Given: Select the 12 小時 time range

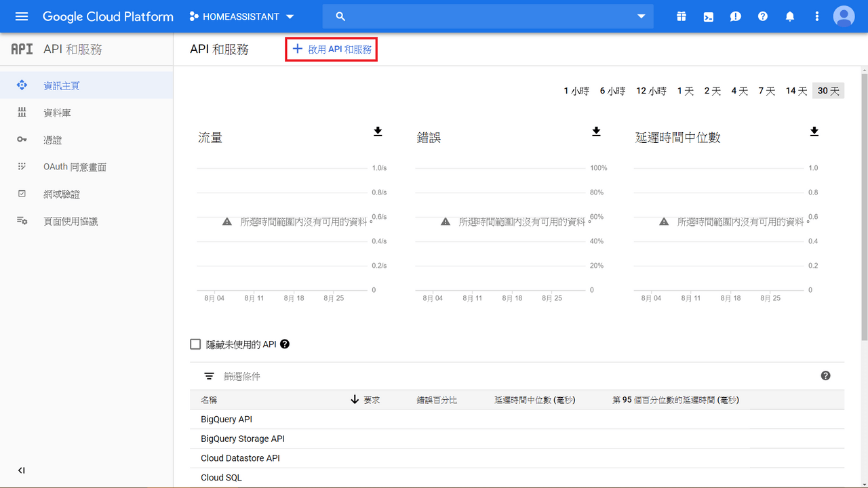Looking at the screenshot, I should 651,91.
